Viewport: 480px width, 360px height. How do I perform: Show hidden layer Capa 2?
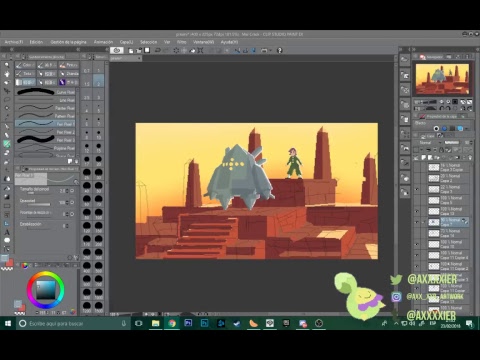[x=417, y=178]
